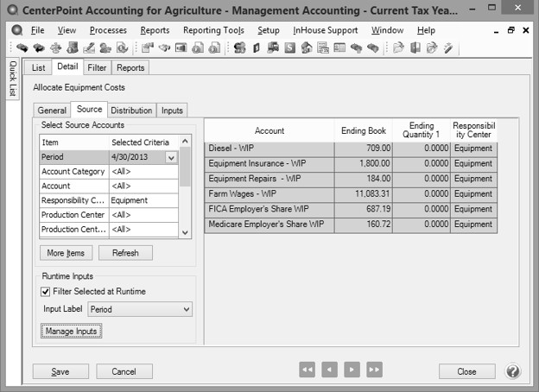Switch to the General tab
Viewport: 539px width, 392px height.
[52, 111]
